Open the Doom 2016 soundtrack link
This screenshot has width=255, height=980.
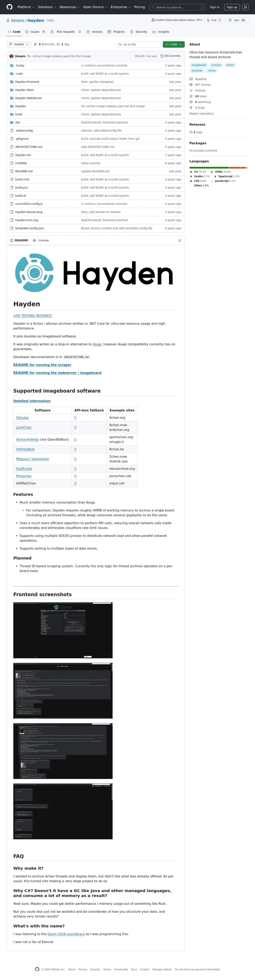click(x=66, y=934)
